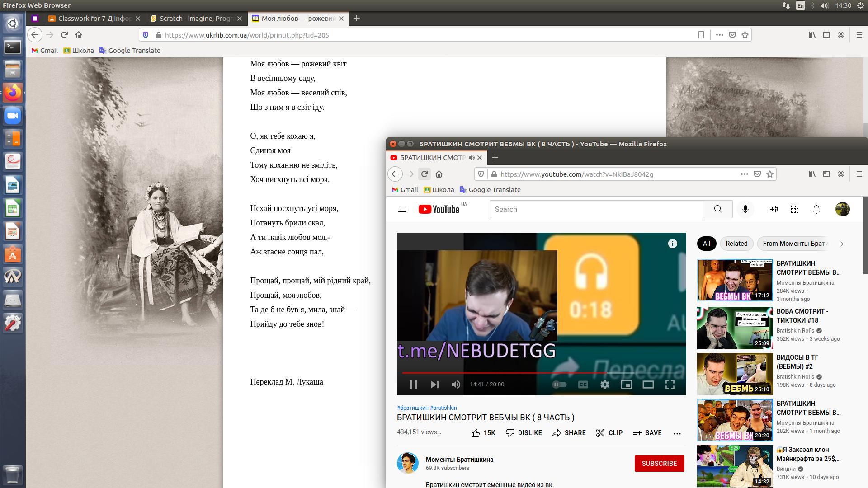The image size is (868, 488).
Task: Open video player settings gear
Action: pyautogui.click(x=605, y=385)
